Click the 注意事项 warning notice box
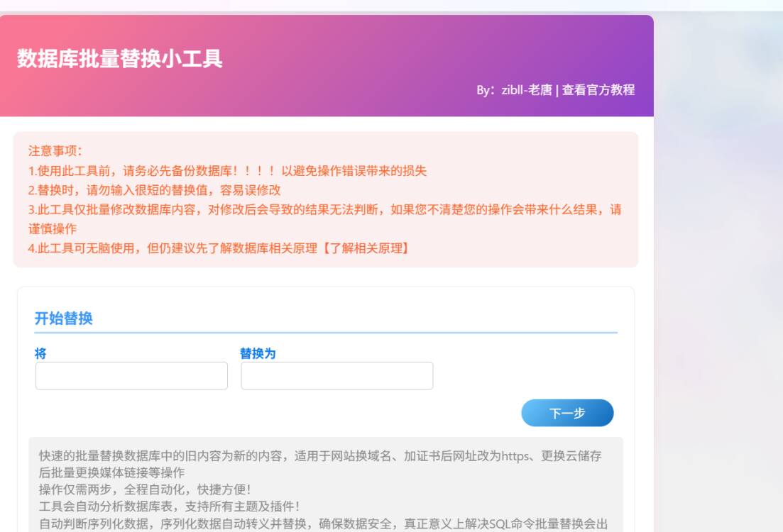Viewport: 783px width, 532px height. click(x=324, y=199)
